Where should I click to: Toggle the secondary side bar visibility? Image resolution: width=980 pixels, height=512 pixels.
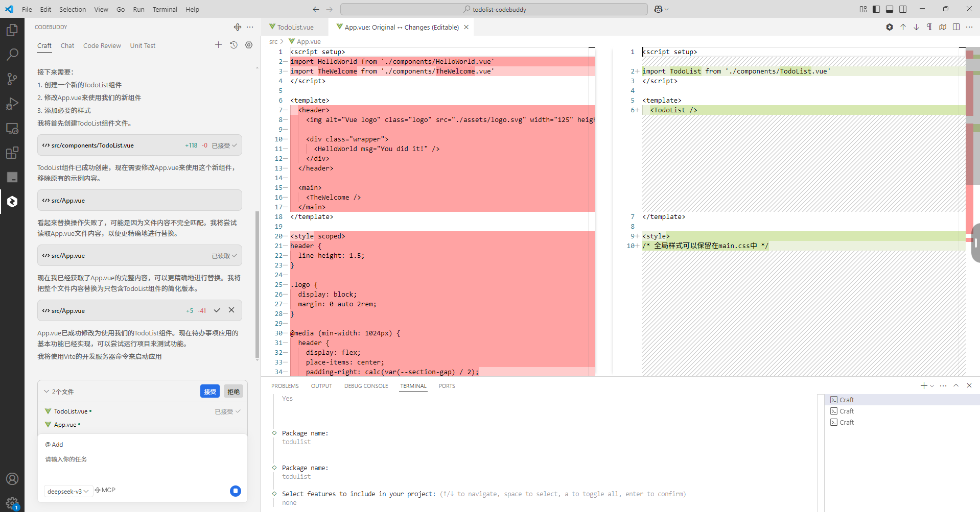point(903,9)
